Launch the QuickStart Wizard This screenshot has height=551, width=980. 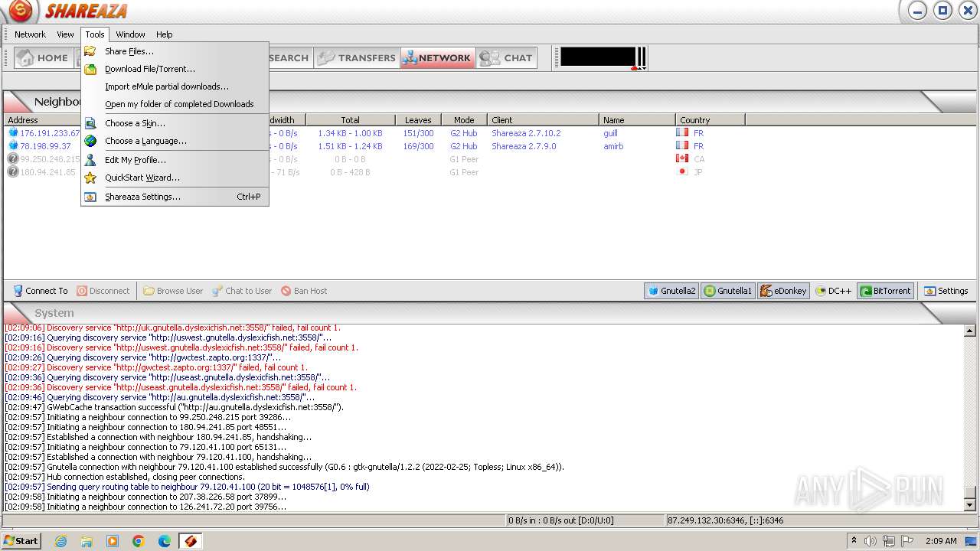pyautogui.click(x=175, y=178)
